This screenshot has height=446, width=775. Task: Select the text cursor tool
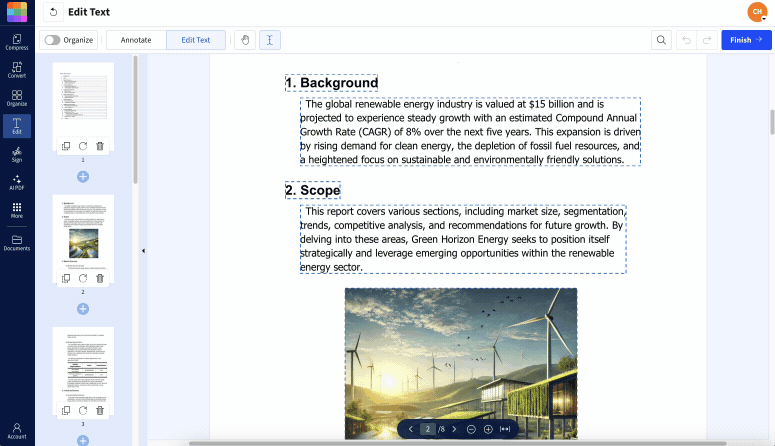pyautogui.click(x=270, y=40)
